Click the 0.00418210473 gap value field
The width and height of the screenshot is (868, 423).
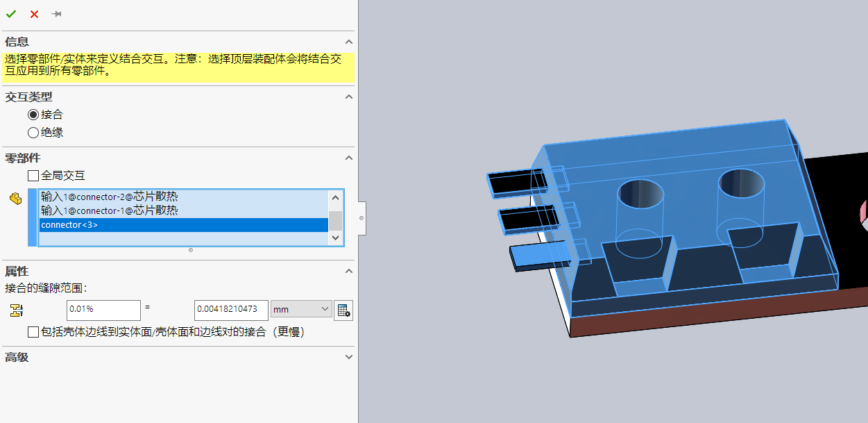[x=231, y=310]
